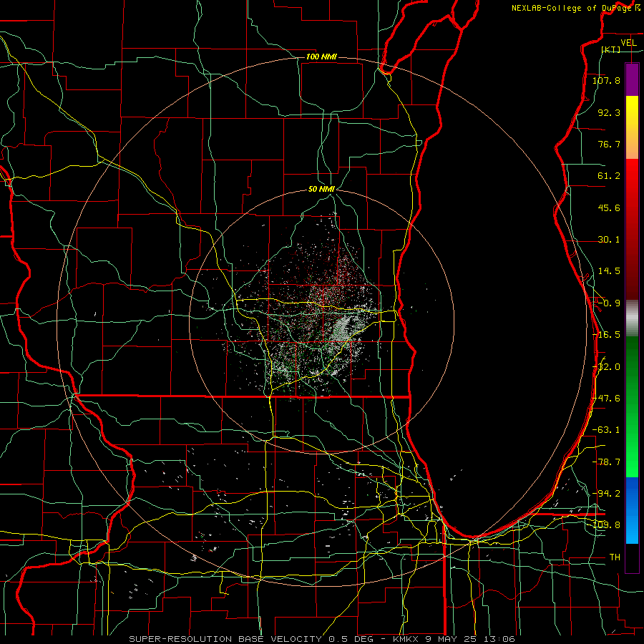
Task: Click the -16.5 legend value
Action: (606, 335)
